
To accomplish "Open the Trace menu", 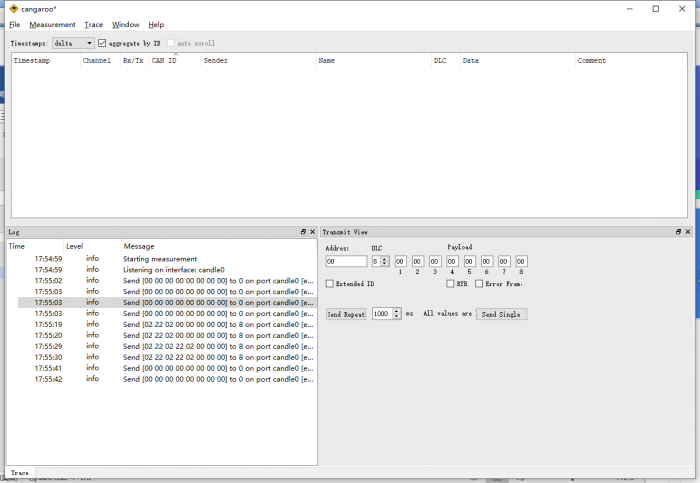I will point(94,25).
